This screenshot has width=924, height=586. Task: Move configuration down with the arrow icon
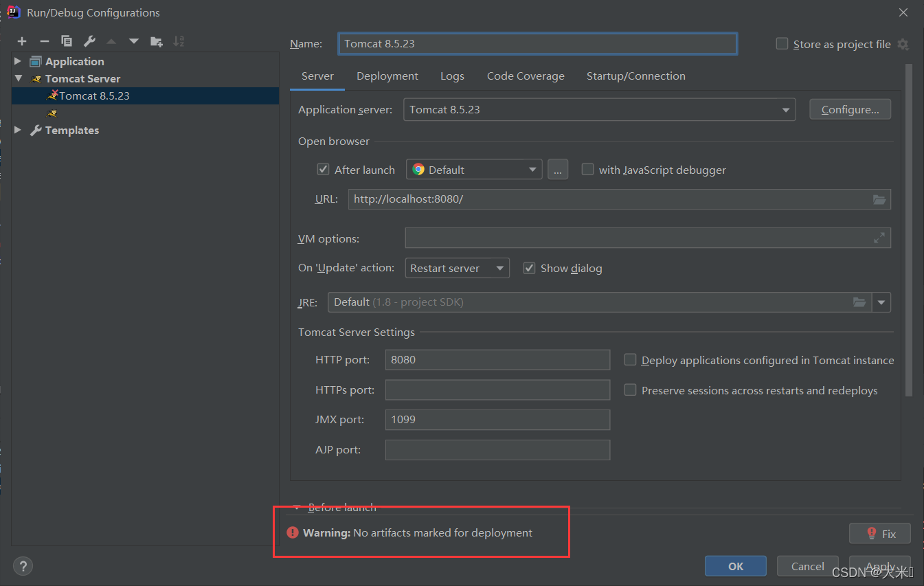[x=133, y=41]
